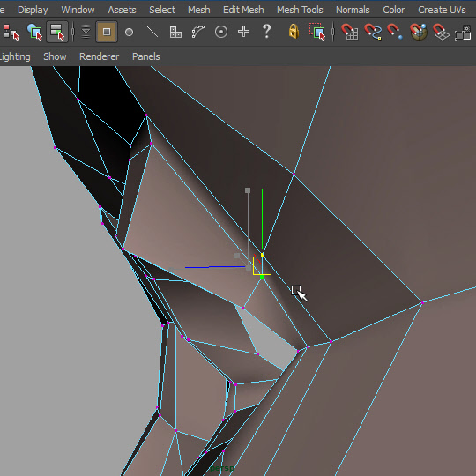
Task: Open the Normals menu
Action: point(353,10)
